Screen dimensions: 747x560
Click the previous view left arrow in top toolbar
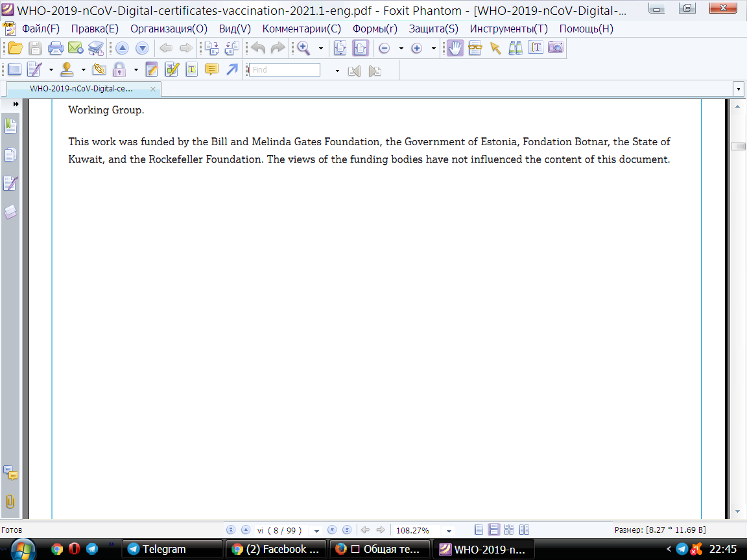point(166,48)
